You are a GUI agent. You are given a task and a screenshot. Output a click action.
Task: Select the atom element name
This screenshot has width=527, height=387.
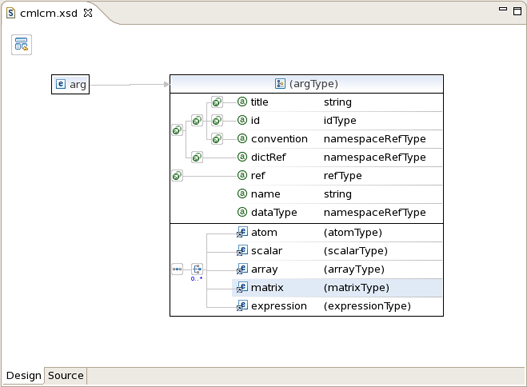264,232
